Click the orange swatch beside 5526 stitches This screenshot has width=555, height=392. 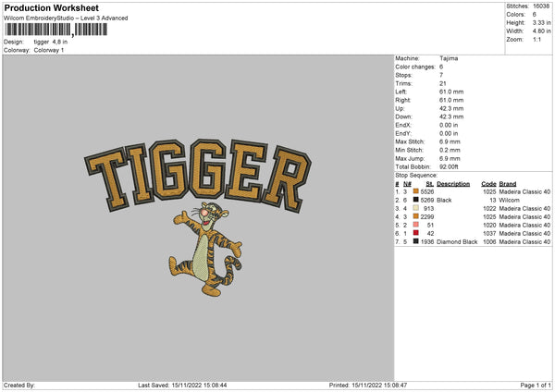[416, 191]
